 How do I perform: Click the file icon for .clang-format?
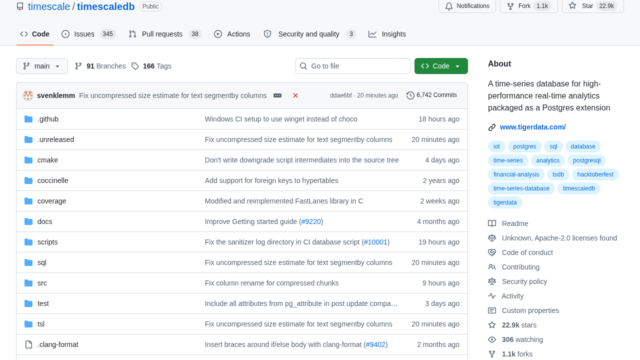pos(28,344)
